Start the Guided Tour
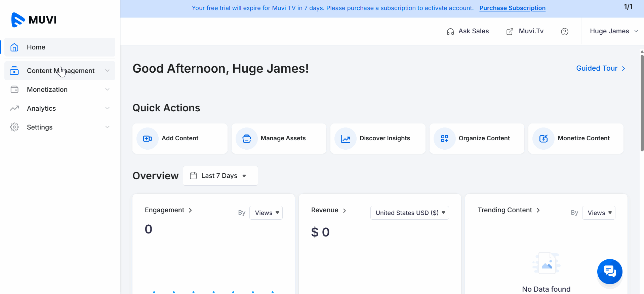Viewport: 644px width, 294px height. tap(600, 68)
